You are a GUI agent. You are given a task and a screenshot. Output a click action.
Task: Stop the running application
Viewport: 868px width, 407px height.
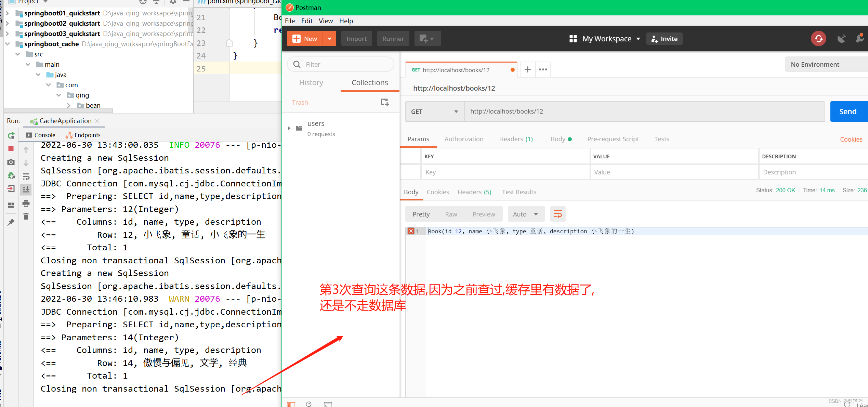(x=11, y=149)
